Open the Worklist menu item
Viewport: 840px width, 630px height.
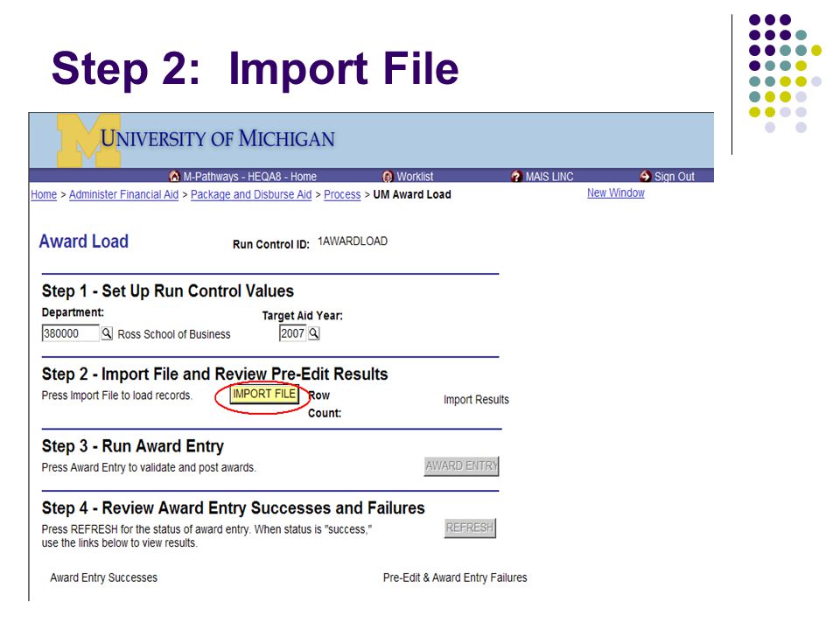point(415,176)
